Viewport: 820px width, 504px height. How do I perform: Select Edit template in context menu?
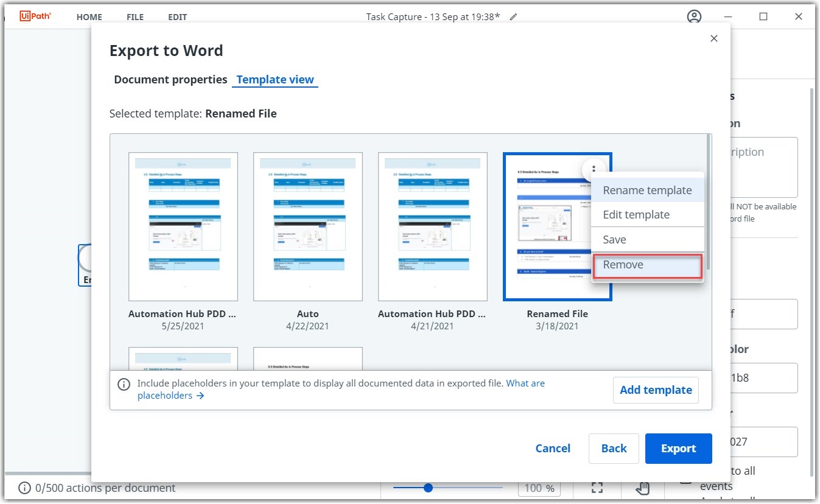click(636, 215)
